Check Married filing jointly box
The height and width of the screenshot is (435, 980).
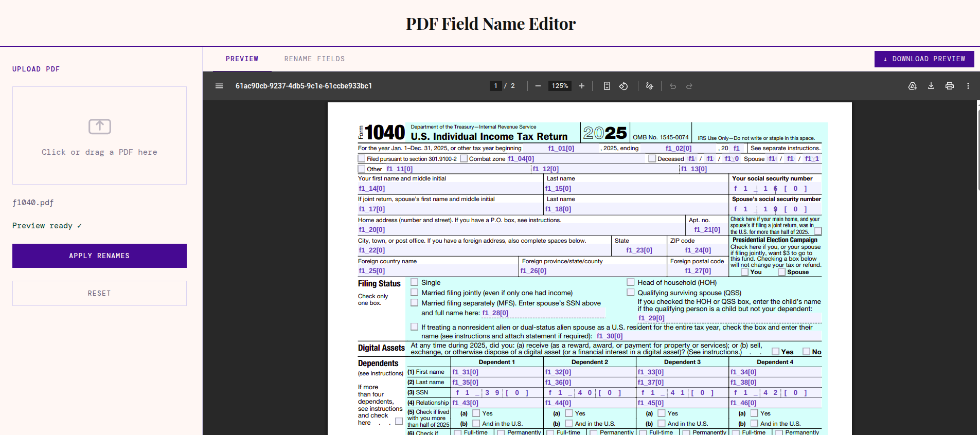click(415, 293)
